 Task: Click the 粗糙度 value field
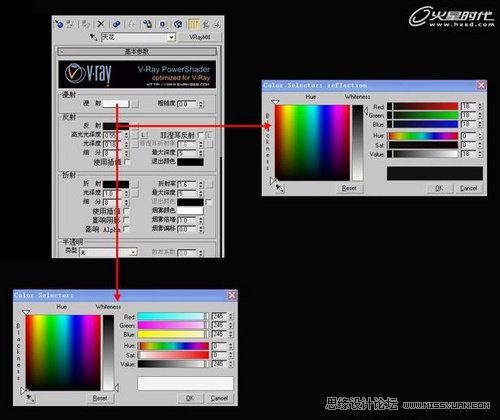(188, 104)
